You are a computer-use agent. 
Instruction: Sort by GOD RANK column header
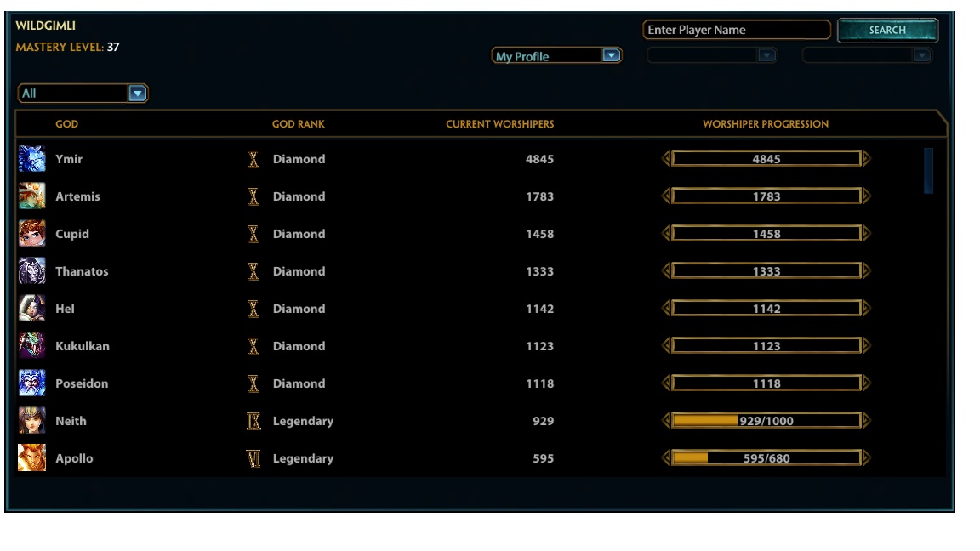click(x=298, y=124)
